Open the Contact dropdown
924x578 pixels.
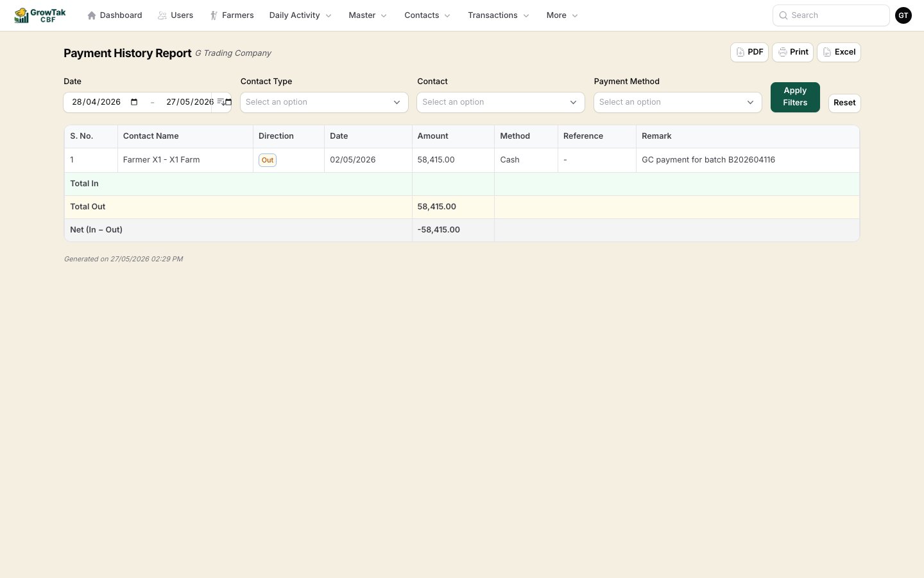tap(501, 102)
